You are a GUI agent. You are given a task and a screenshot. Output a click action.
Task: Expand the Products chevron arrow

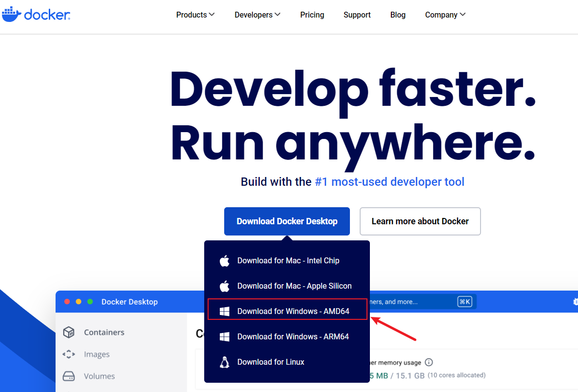tap(212, 14)
